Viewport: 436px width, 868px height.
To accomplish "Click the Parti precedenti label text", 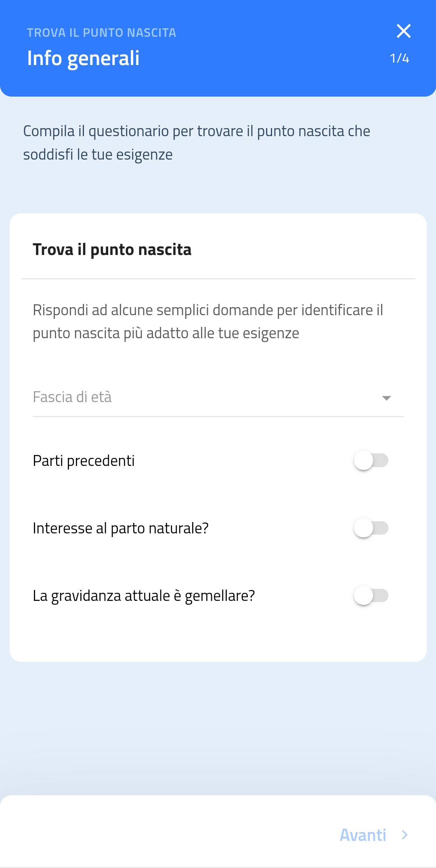I will pyautogui.click(x=84, y=461).
